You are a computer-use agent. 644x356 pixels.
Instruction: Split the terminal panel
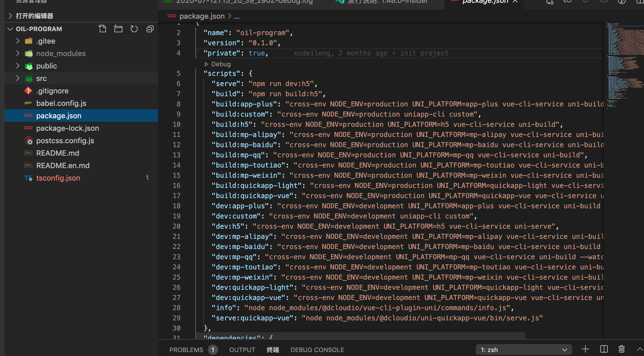[x=604, y=349]
